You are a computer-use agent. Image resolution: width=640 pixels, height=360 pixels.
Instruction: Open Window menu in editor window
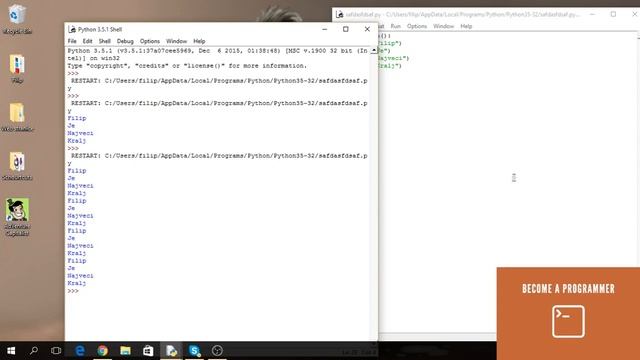click(443, 26)
